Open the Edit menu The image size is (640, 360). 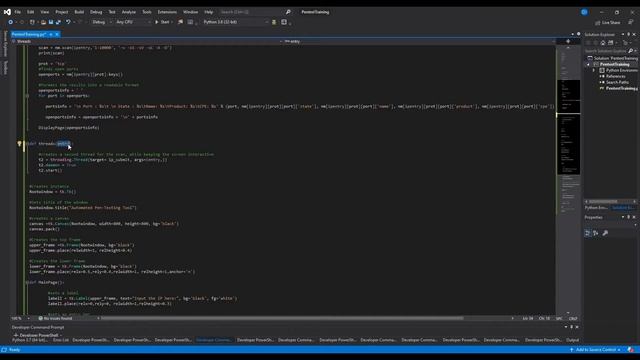coord(31,12)
